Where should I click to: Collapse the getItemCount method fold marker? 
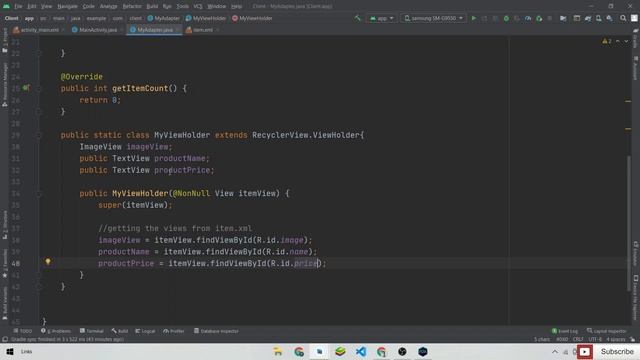click(x=39, y=88)
